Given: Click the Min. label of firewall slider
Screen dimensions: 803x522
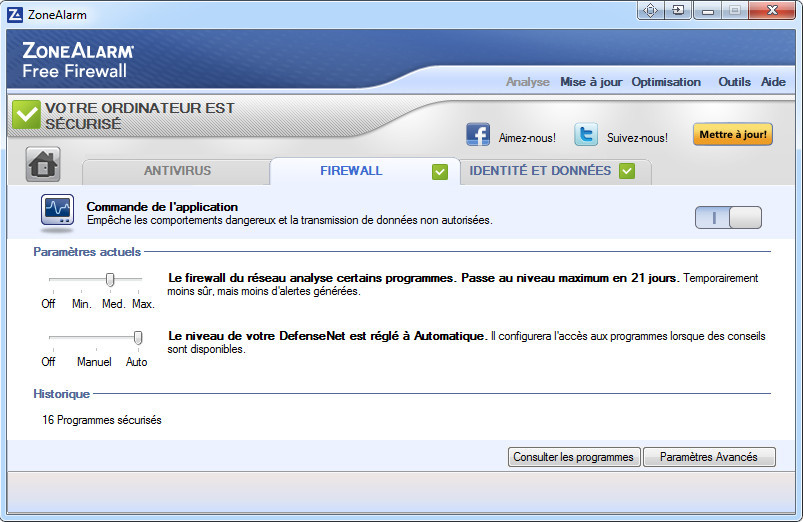Looking at the screenshot, I should 81,304.
